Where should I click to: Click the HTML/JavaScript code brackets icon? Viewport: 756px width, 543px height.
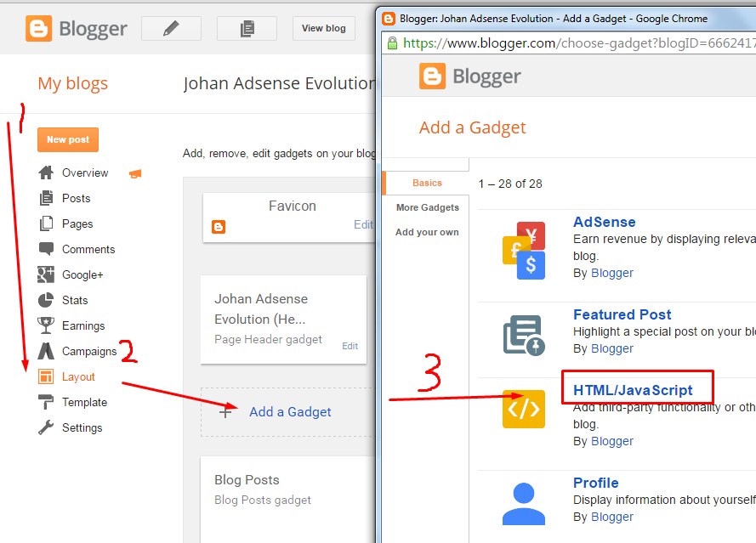(x=524, y=409)
